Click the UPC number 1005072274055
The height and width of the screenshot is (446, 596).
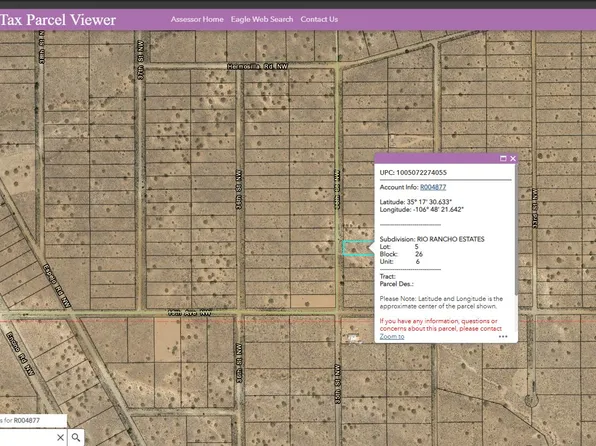point(421,173)
